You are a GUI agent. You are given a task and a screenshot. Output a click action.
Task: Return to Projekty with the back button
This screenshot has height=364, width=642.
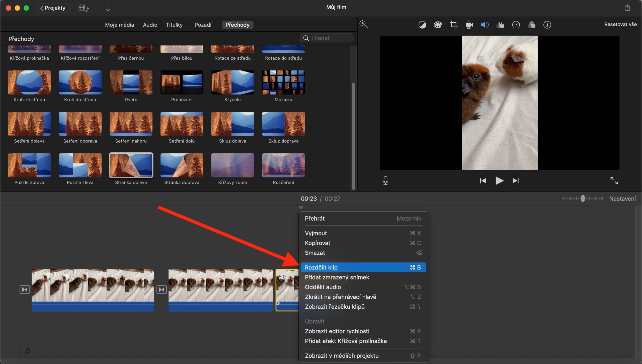[x=53, y=8]
